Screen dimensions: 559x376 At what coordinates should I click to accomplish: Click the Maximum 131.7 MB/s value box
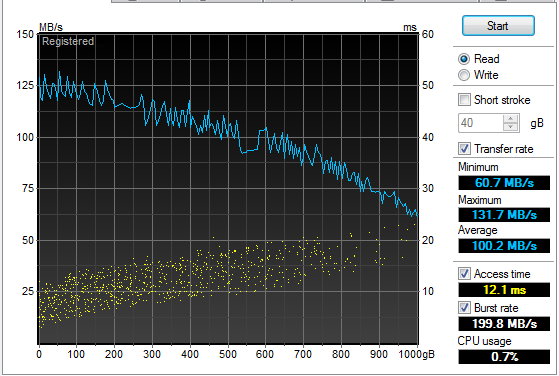tap(504, 215)
